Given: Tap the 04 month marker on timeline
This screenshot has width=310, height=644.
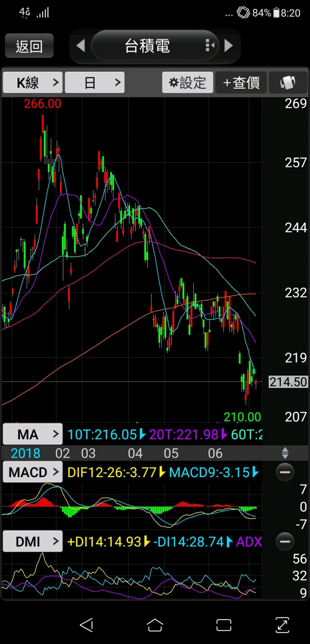Looking at the screenshot, I should (x=135, y=453).
